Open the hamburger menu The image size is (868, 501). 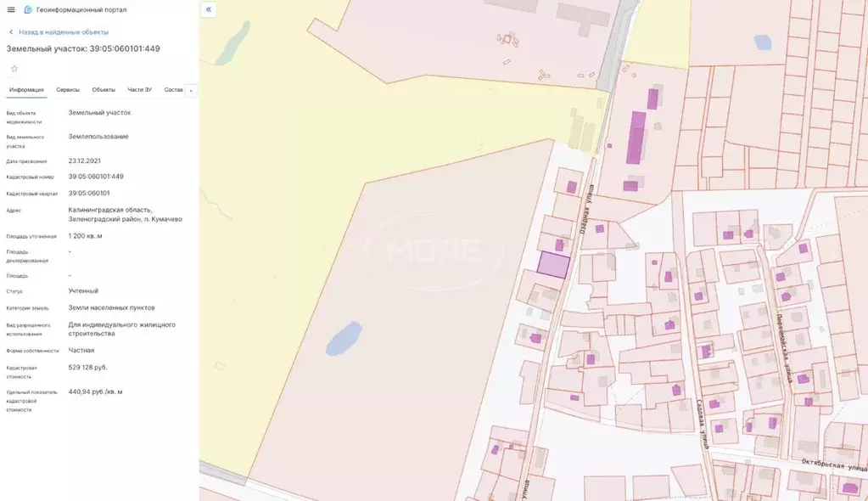[11, 9]
